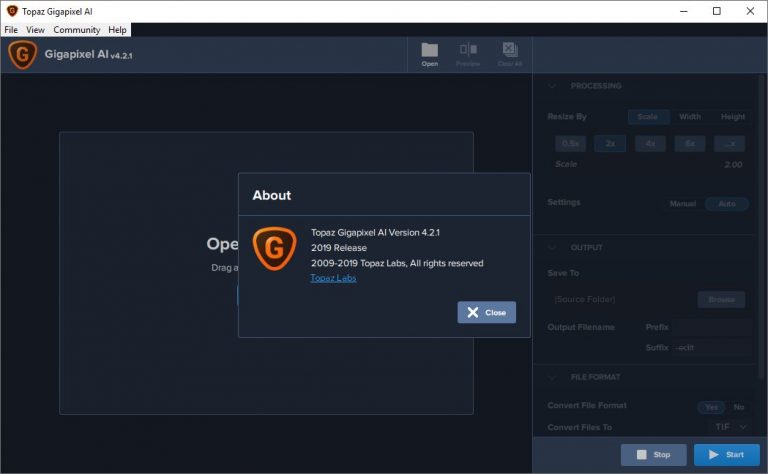Open the Community menu
This screenshot has width=768, height=474.
[x=77, y=30]
